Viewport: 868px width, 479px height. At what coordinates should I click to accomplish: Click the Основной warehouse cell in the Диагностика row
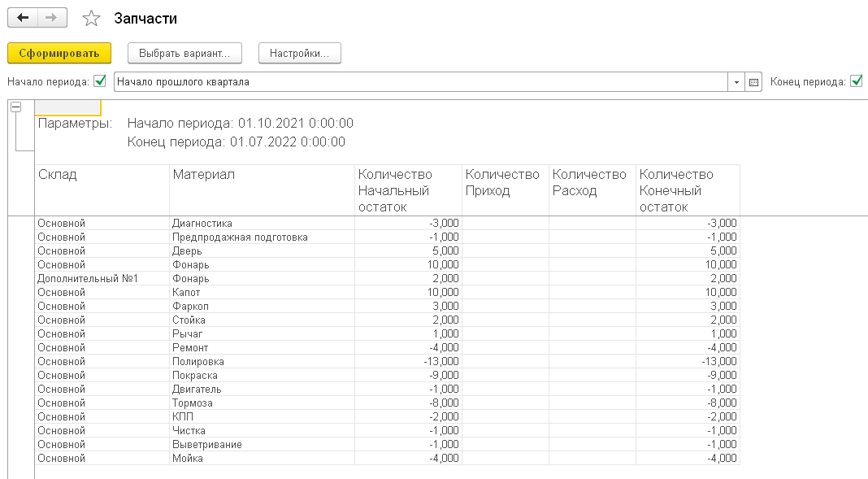pyautogui.click(x=102, y=223)
